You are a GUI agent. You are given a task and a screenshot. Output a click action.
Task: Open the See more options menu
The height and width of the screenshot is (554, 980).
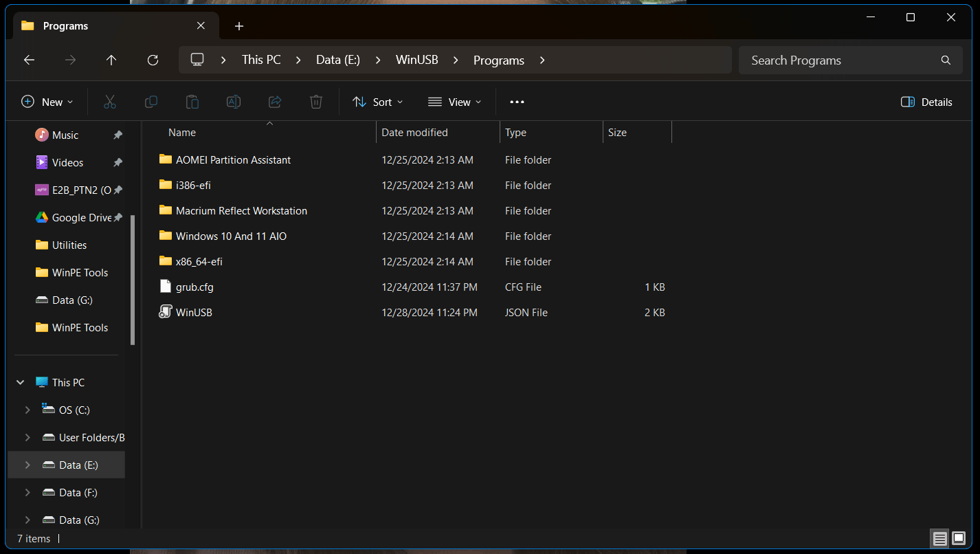click(517, 102)
